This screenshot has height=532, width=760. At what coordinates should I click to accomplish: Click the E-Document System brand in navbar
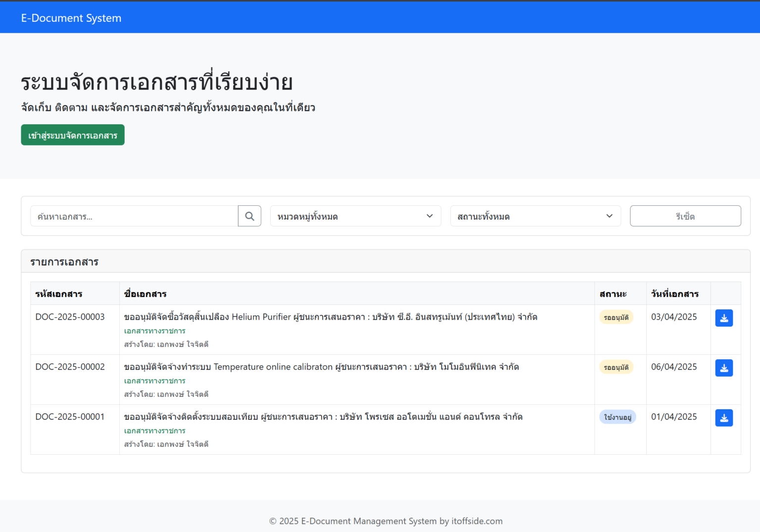click(x=71, y=17)
